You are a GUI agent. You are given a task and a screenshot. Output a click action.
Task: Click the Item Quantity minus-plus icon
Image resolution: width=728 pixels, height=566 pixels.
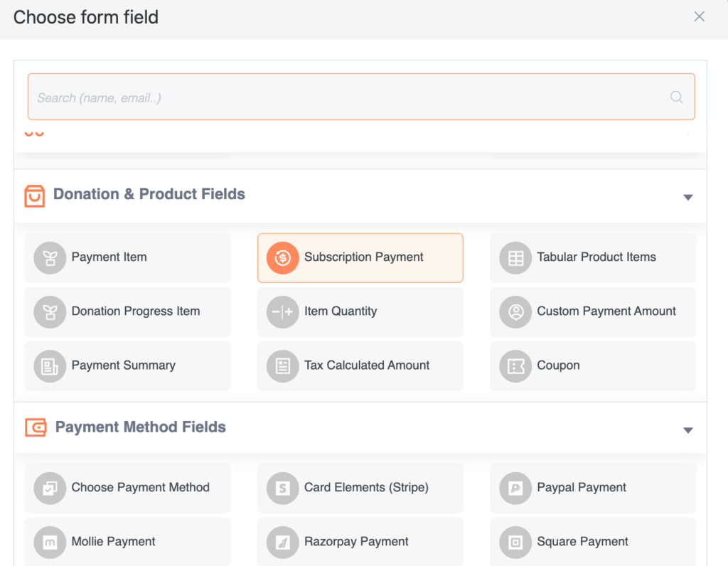[x=282, y=312]
